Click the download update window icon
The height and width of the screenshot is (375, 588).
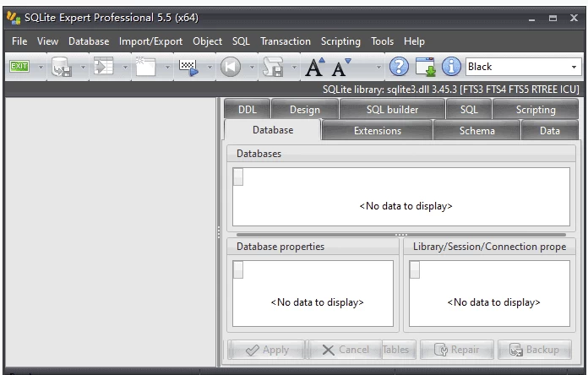[x=425, y=67]
